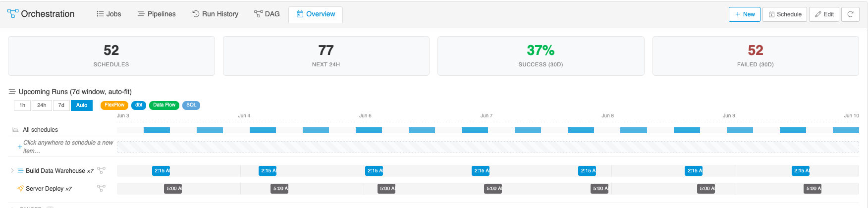Click the All schedules row label
This screenshot has height=208, width=868.
coord(40,130)
